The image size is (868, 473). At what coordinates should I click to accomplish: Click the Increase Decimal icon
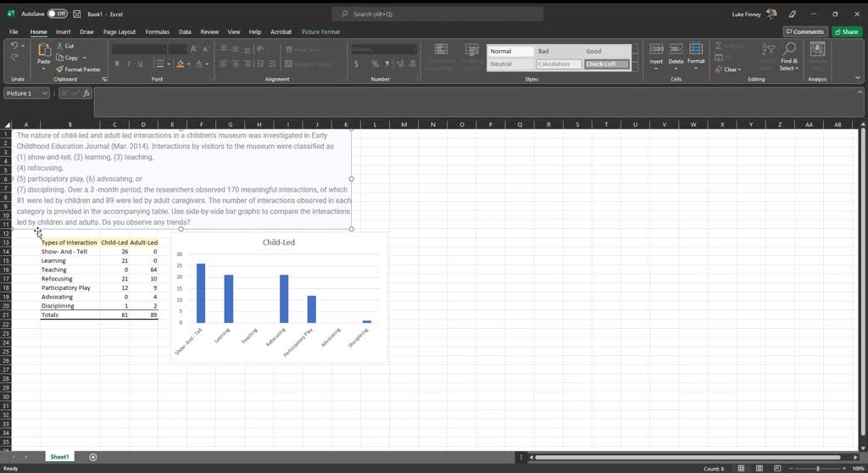click(400, 64)
